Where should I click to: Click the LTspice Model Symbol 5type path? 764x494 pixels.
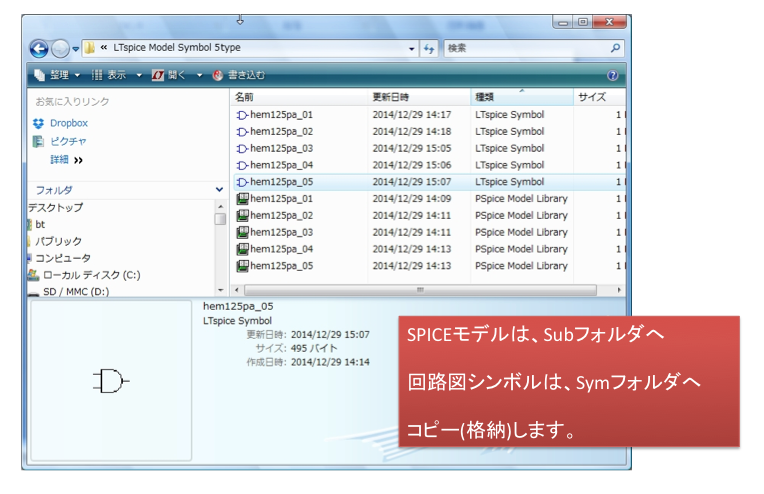tap(177, 48)
